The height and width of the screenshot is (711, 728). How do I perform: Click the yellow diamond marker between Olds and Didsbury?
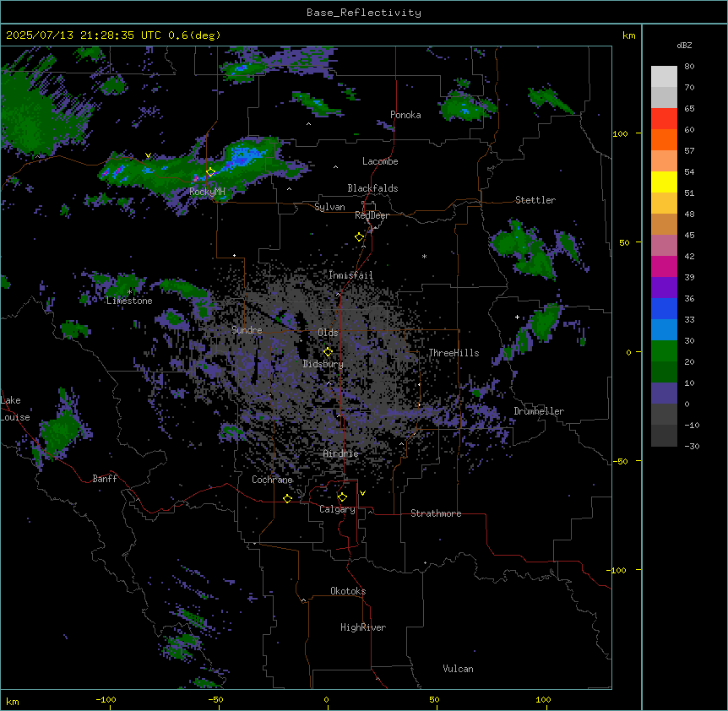pyautogui.click(x=329, y=352)
